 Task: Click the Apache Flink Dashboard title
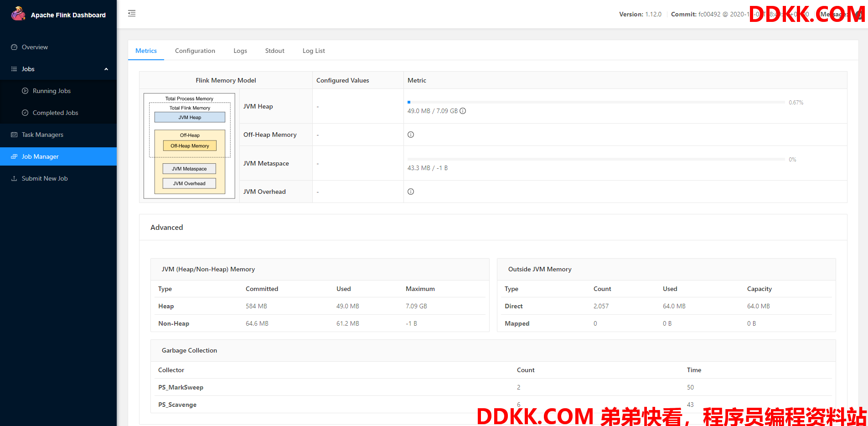pyautogui.click(x=68, y=15)
